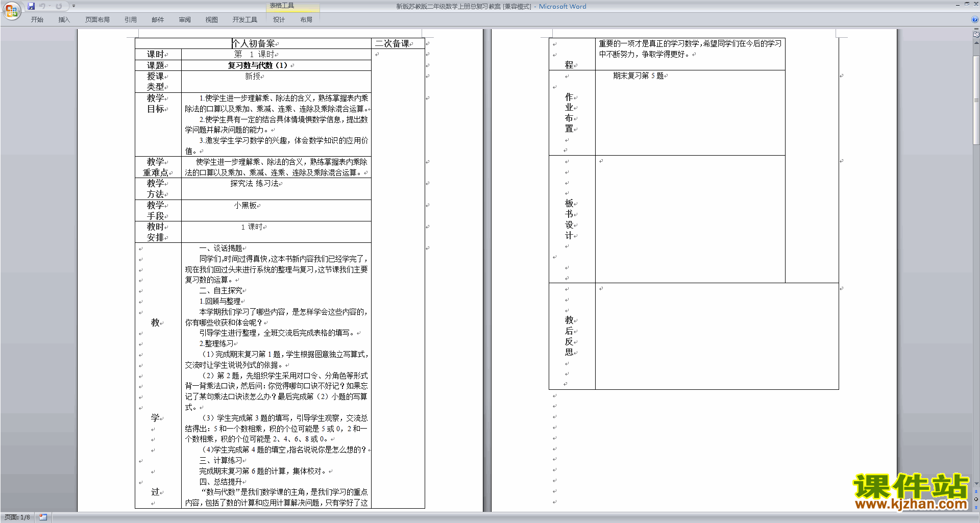The width and height of the screenshot is (980, 523).
Task: Repeat the last action
Action: point(59,6)
